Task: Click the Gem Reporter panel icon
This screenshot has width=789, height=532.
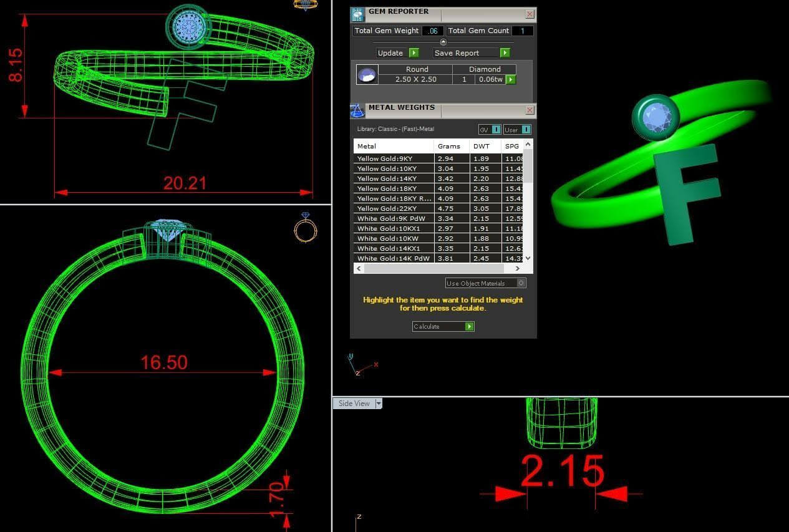Action: [x=357, y=15]
